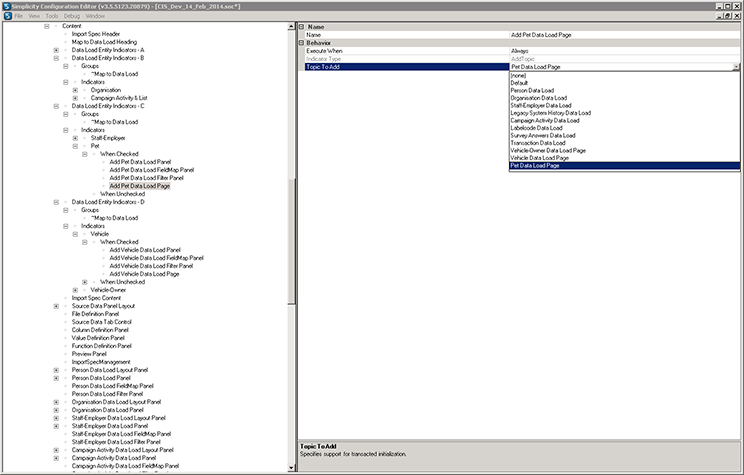Viewport: 744px width, 475px height.
Task: Select the Preview Panel tree item
Action: 89,354
